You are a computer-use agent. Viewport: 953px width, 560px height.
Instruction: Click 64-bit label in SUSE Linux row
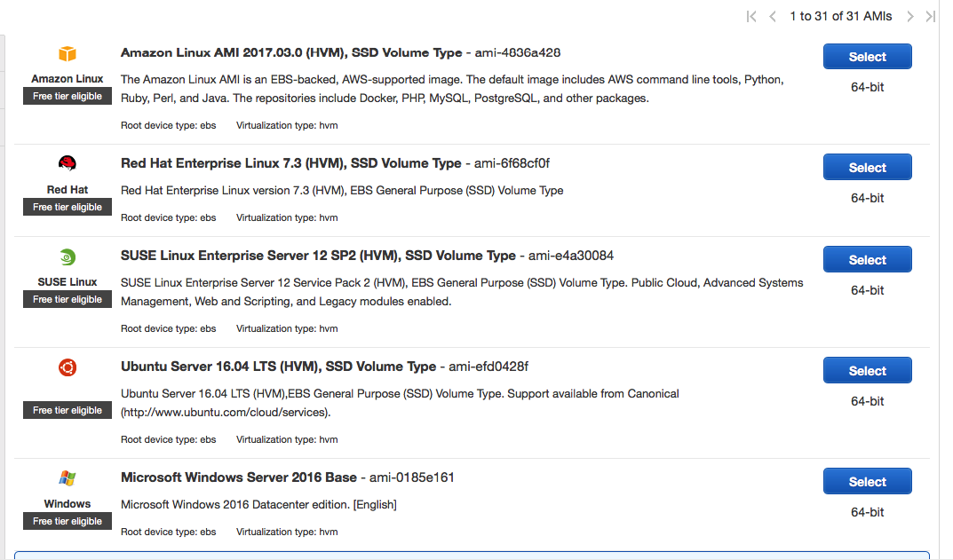click(x=868, y=290)
